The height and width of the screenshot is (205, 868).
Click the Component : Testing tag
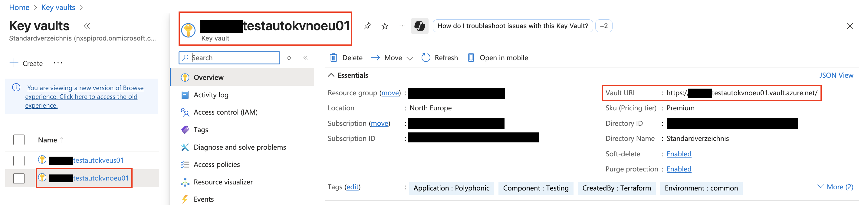click(535, 188)
